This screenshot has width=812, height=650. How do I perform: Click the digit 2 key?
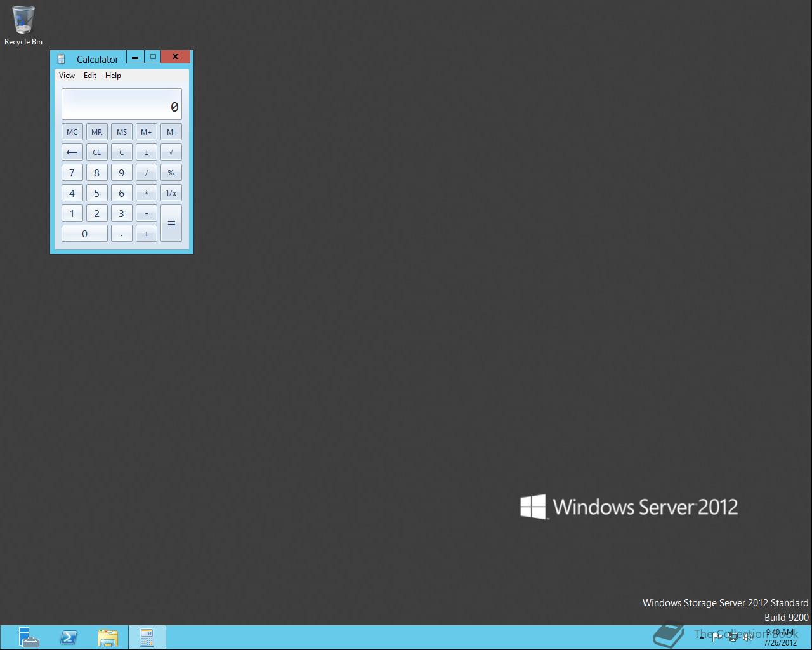97,213
